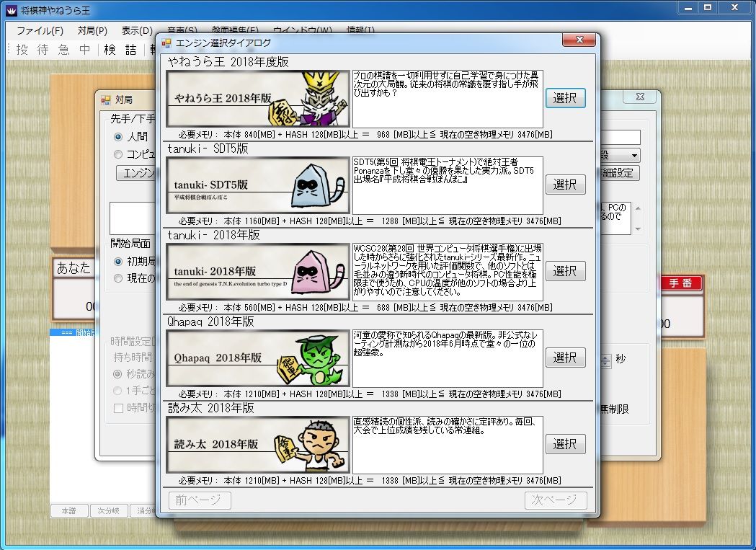Click the 次分岐 button under the move list

click(109, 510)
